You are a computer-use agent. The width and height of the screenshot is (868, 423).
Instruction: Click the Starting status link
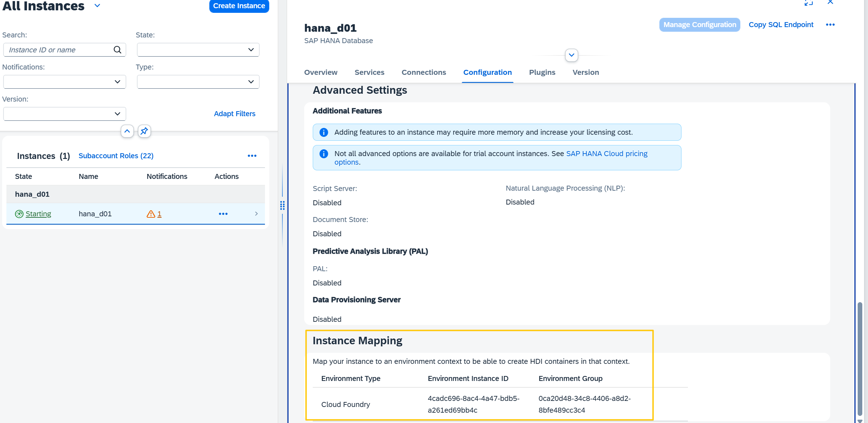point(38,214)
